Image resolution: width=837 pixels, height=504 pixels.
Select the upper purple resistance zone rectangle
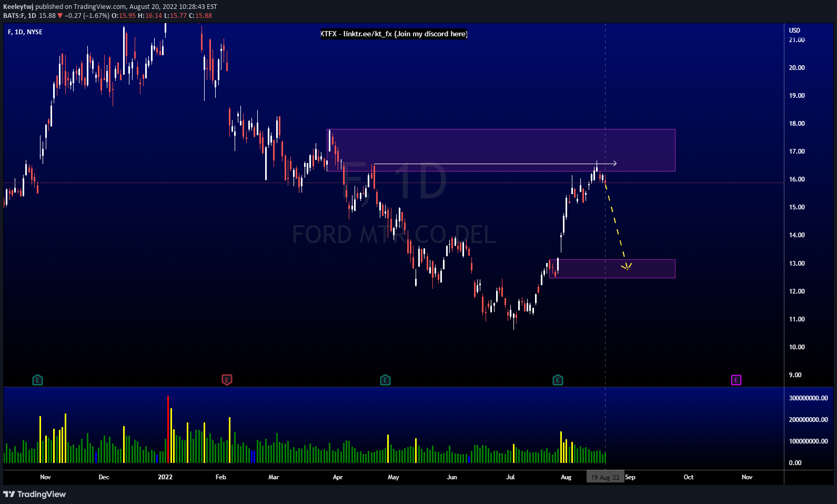(501, 150)
